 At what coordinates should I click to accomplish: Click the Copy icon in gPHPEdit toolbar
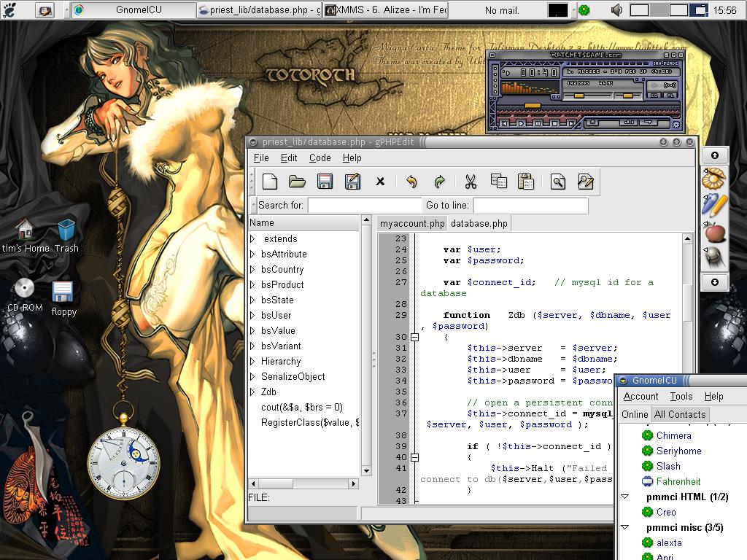pos(498,182)
